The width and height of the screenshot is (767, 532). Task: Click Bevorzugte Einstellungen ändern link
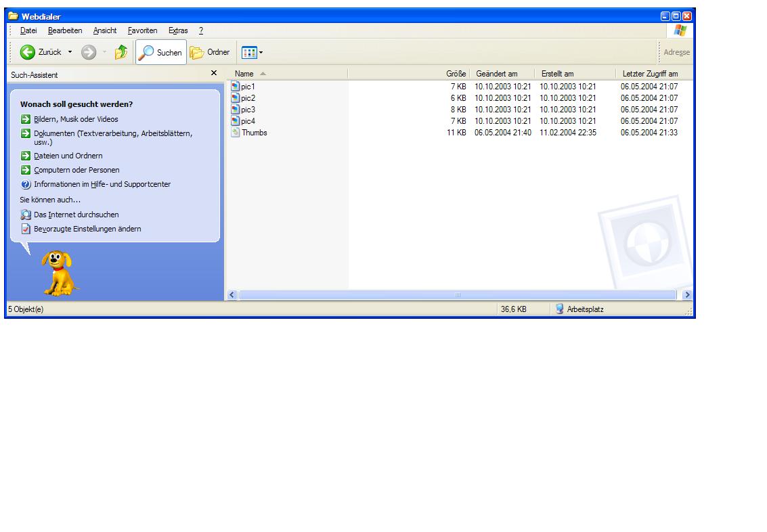point(87,228)
